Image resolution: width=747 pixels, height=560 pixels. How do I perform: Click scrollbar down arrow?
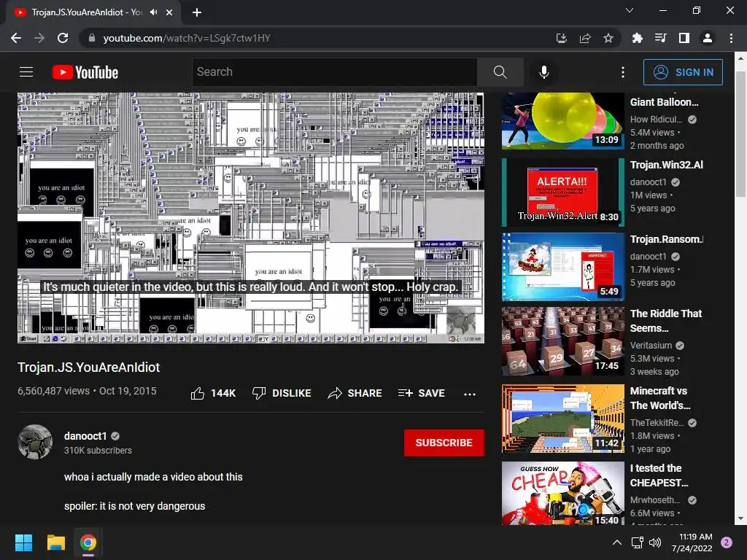[741, 519]
